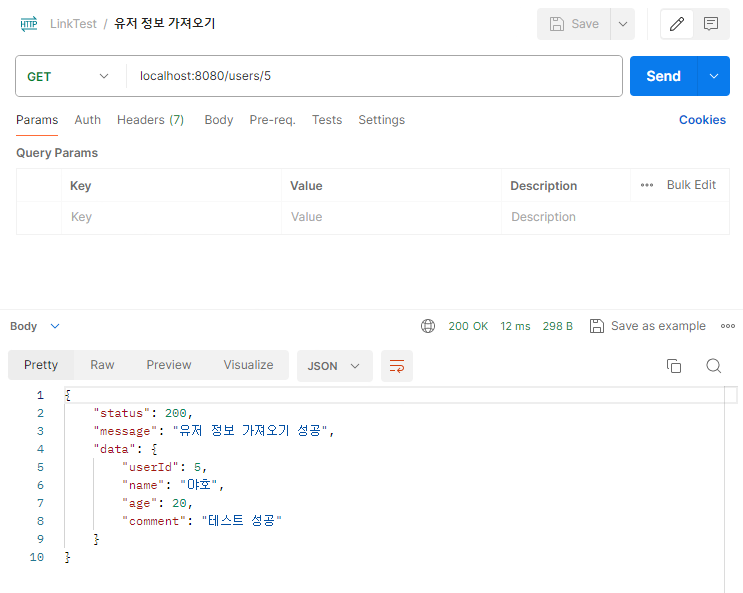This screenshot has height=593, width=743.
Task: Expand the Save options arrow
Action: (x=623, y=24)
